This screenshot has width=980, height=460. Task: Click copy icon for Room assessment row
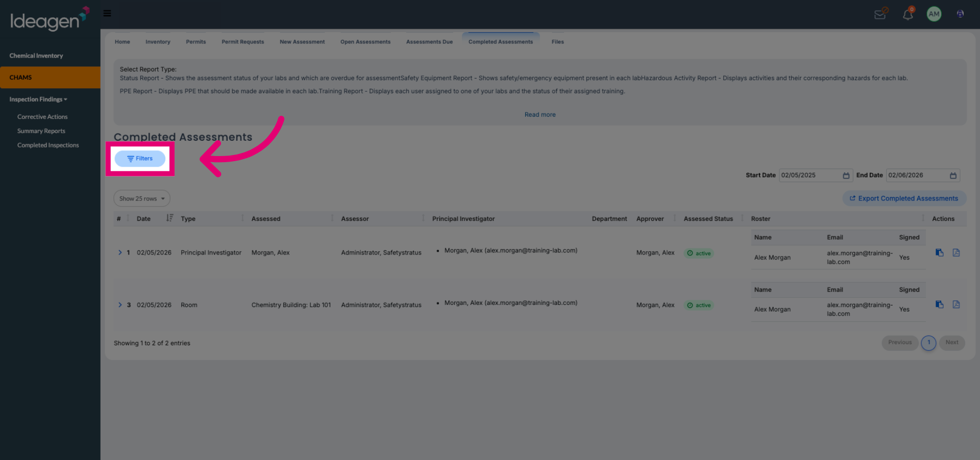click(939, 304)
